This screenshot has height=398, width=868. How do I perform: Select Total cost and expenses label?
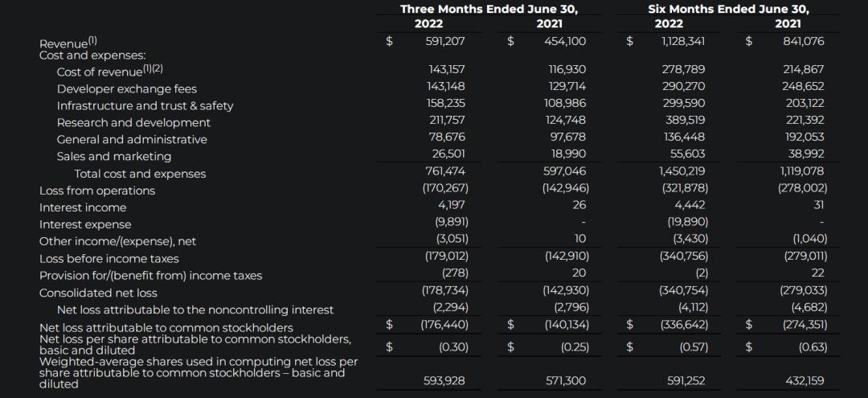click(x=140, y=174)
